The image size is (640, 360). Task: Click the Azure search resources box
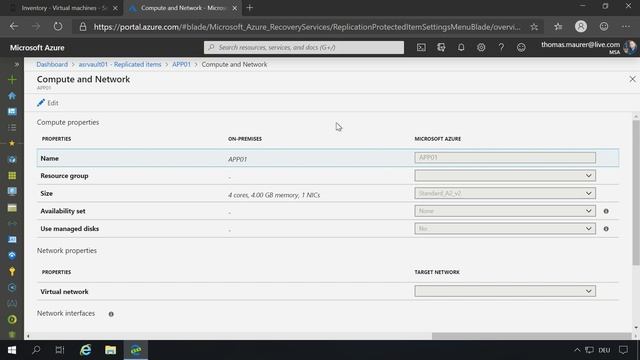point(304,47)
